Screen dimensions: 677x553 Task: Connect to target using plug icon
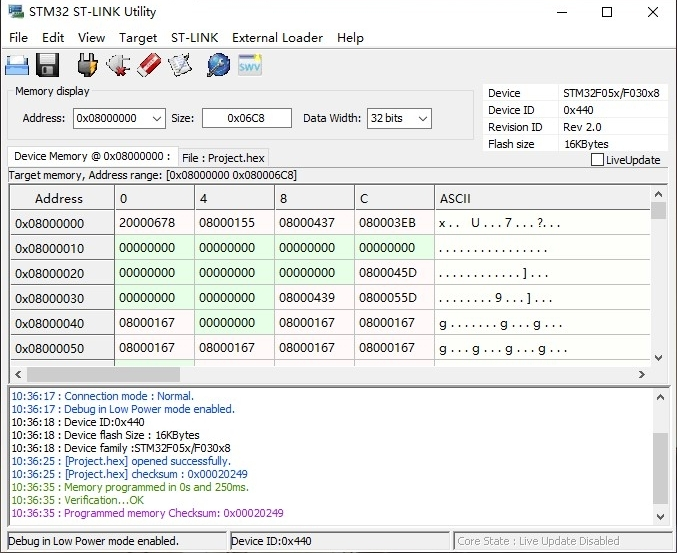click(x=88, y=66)
